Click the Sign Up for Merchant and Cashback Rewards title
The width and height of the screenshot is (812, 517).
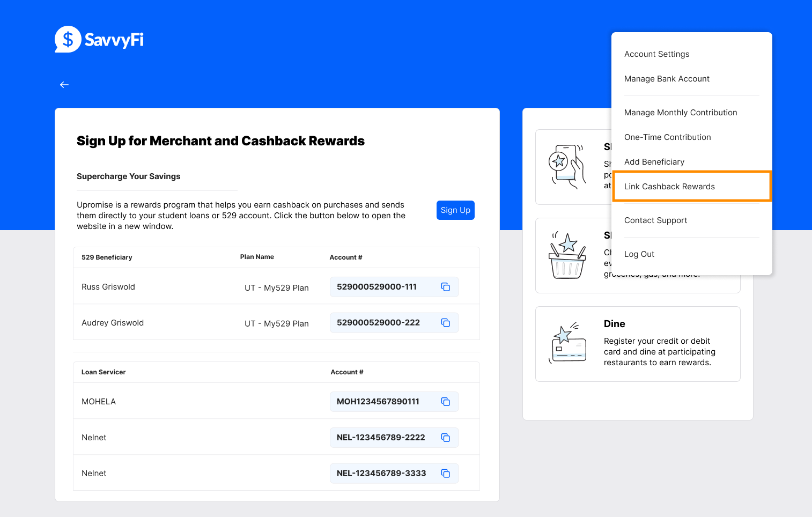[220, 141]
